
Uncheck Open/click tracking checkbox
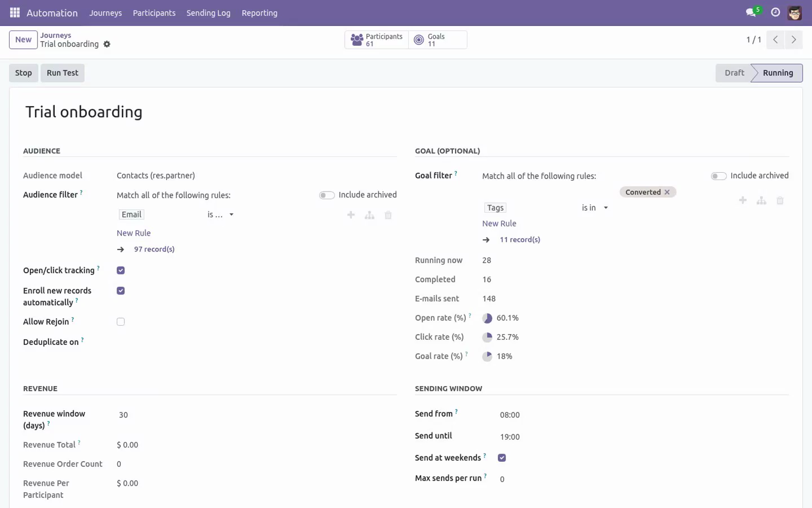coord(121,270)
